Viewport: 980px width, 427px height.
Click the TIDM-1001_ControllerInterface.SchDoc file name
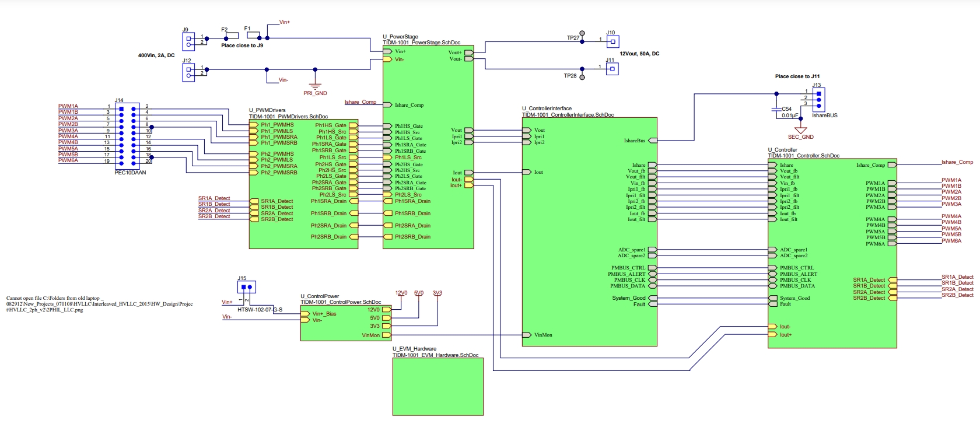[x=568, y=115]
